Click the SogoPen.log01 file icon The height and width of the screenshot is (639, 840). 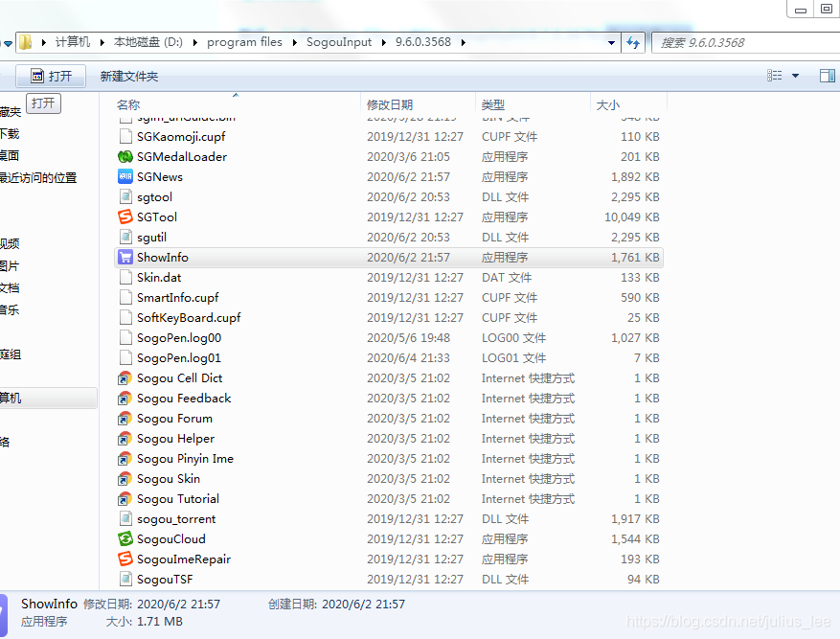125,357
